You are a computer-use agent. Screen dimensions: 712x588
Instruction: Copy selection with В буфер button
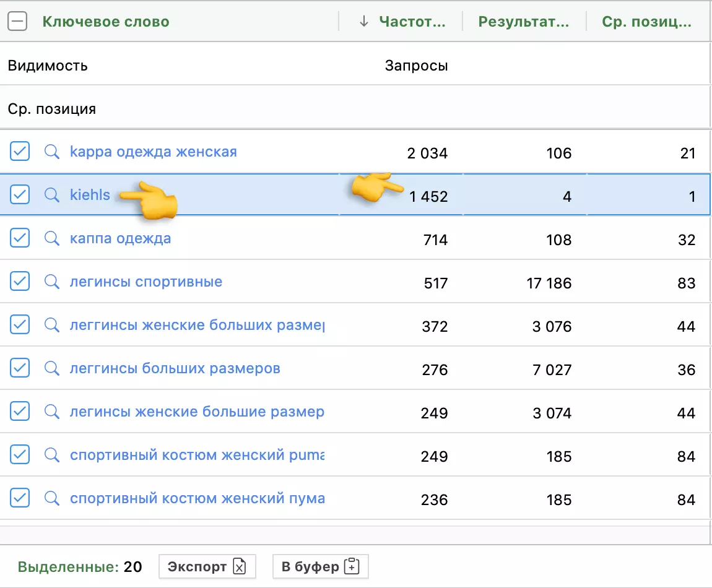(x=320, y=567)
